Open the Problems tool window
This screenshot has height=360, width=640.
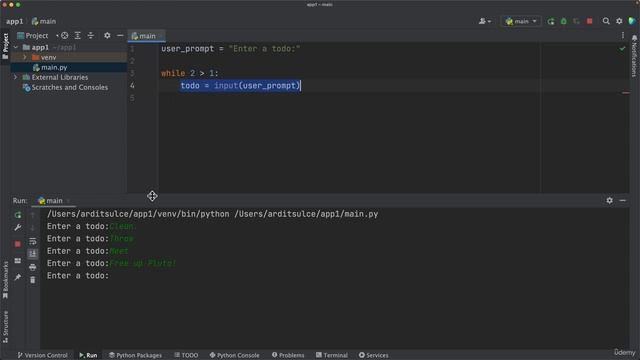coord(288,355)
